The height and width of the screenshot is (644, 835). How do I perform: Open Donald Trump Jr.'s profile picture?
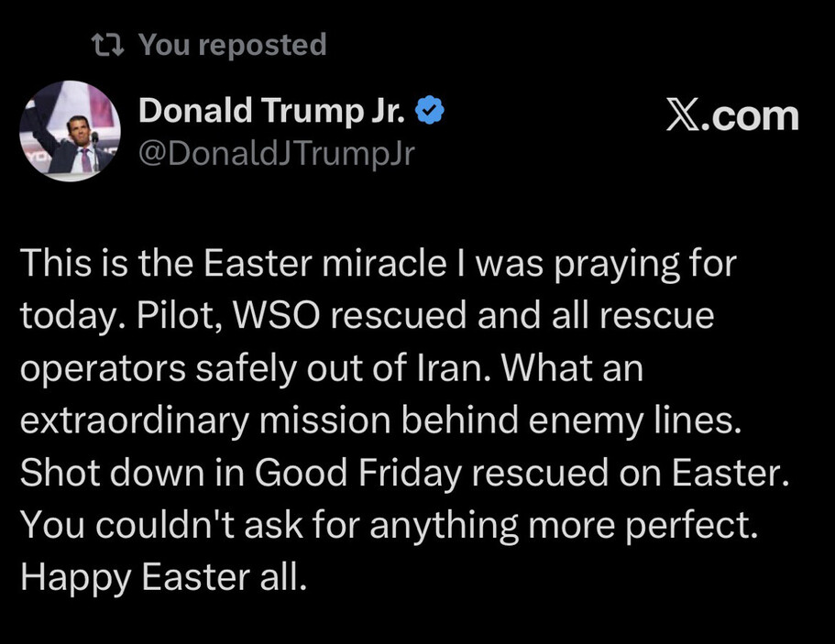click(x=70, y=131)
